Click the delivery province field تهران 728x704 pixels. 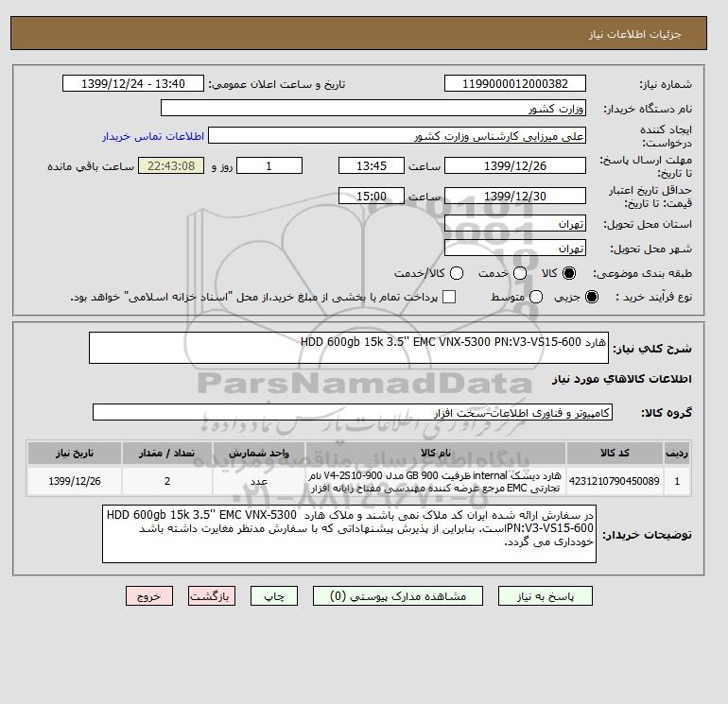click(x=515, y=224)
